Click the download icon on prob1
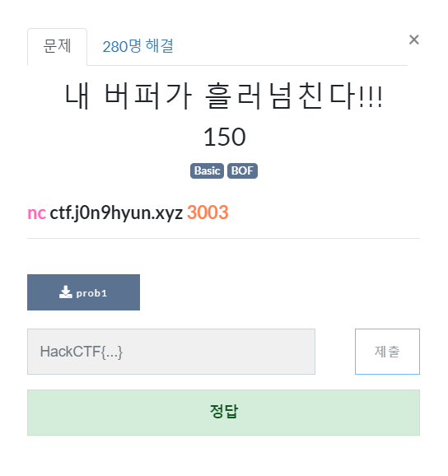Screen dimensions: 448x476 click(66, 292)
